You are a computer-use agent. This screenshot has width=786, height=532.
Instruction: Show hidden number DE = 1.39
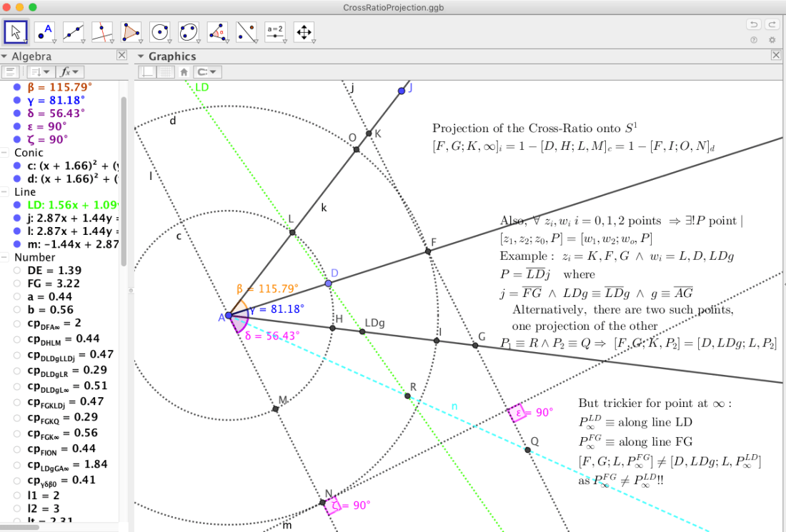pos(17,271)
